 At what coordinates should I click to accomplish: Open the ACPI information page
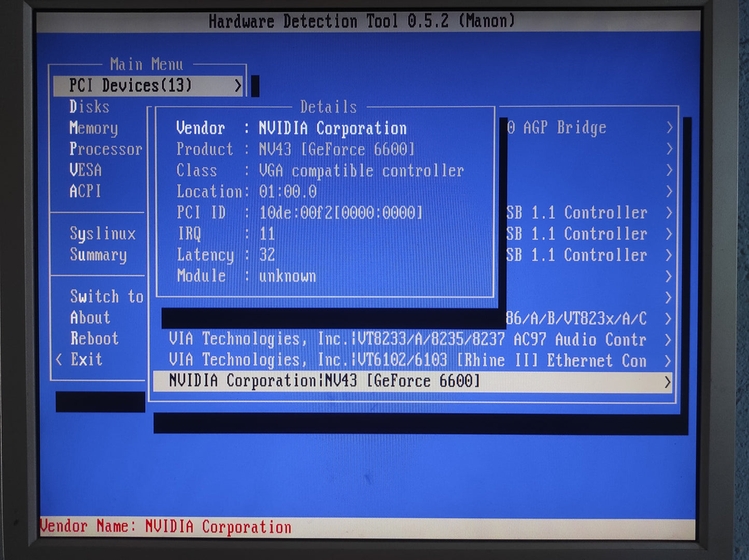pyautogui.click(x=86, y=192)
